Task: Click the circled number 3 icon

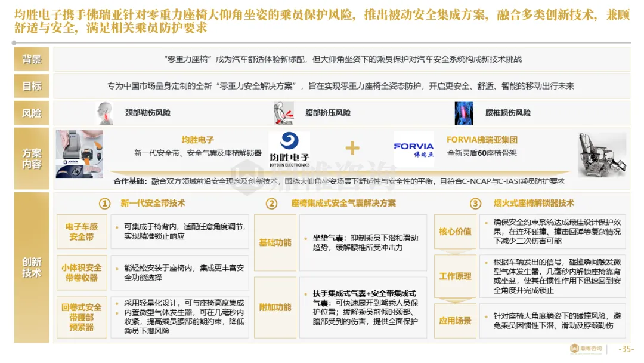Action: tap(475, 204)
